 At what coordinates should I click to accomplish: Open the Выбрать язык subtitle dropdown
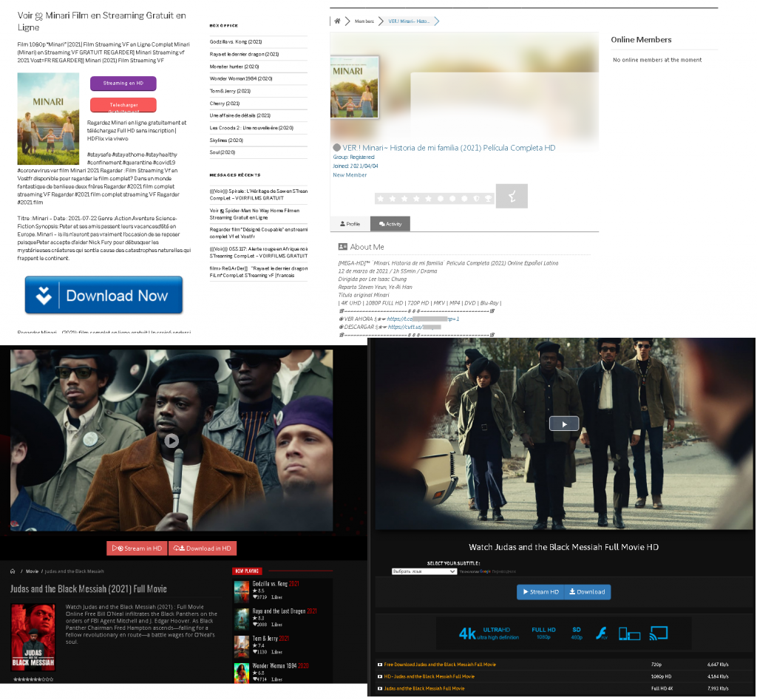423,571
